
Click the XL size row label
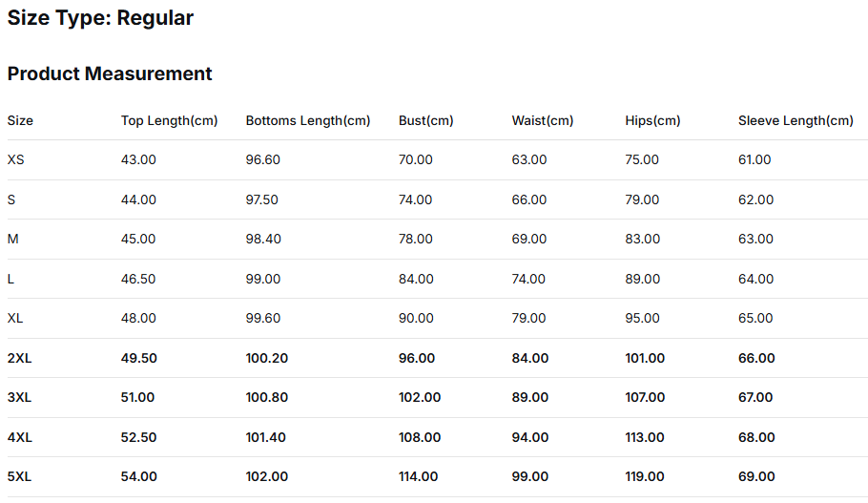(x=16, y=319)
